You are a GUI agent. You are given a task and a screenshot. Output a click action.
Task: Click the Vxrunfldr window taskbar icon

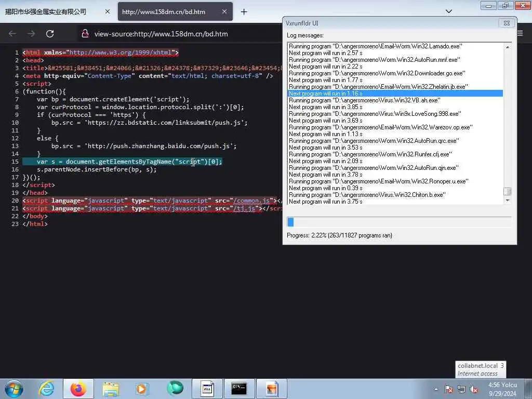[x=207, y=389]
